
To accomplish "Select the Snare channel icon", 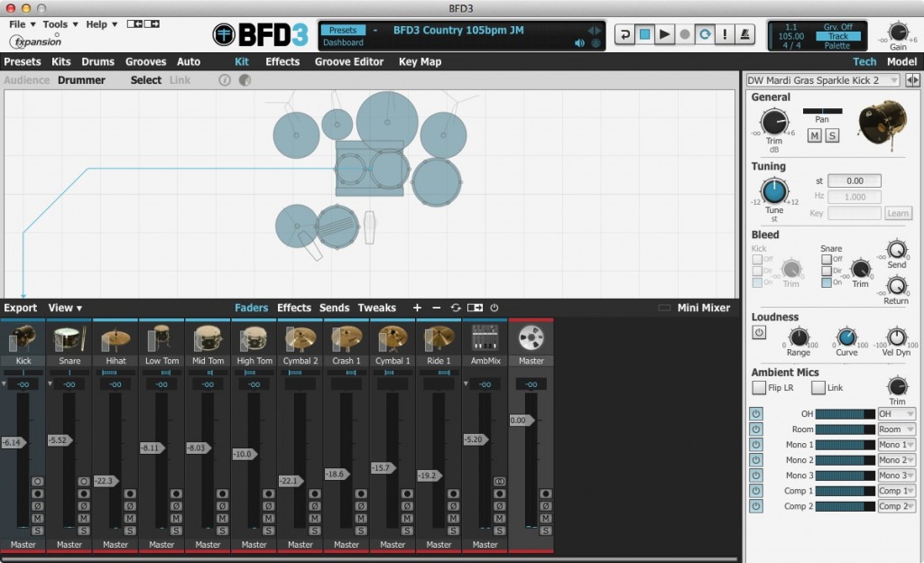I will 69,338.
